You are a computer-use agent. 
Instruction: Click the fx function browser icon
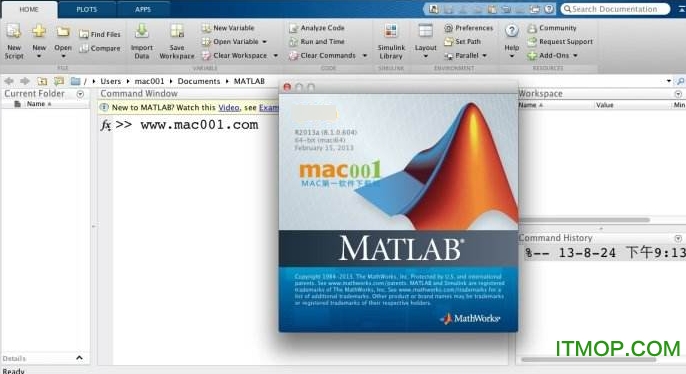click(105, 125)
